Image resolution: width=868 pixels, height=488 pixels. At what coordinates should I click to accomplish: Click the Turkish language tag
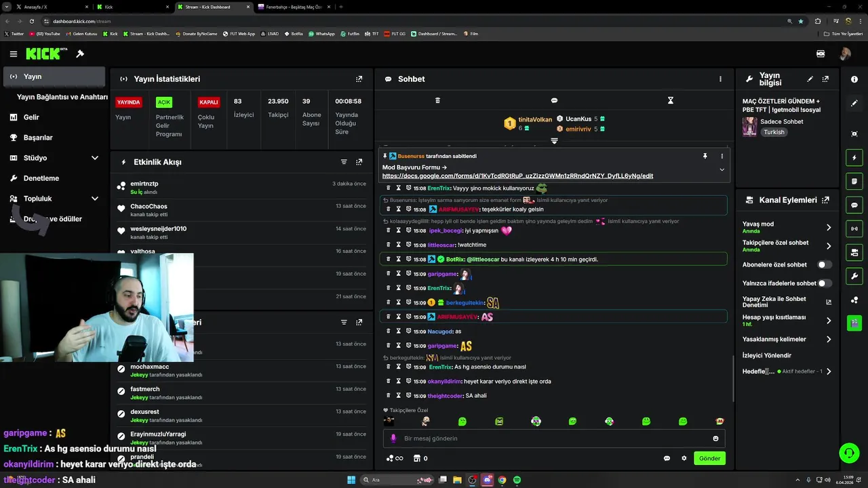pyautogui.click(x=774, y=132)
